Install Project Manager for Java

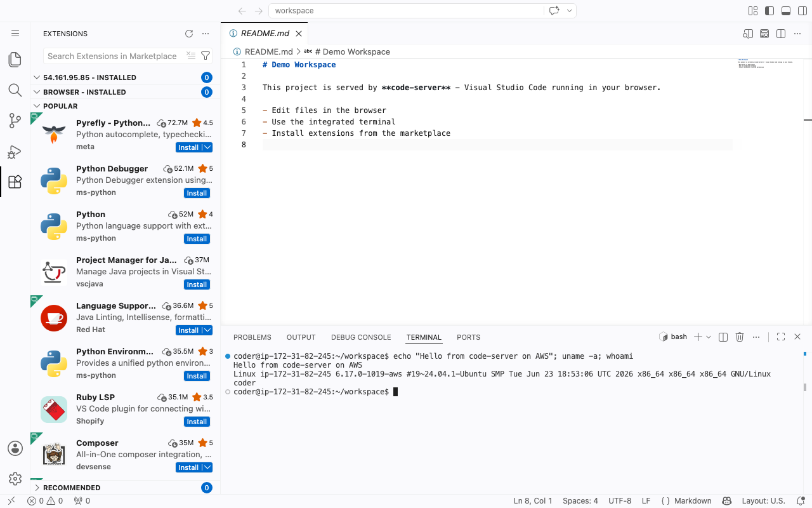tap(197, 284)
